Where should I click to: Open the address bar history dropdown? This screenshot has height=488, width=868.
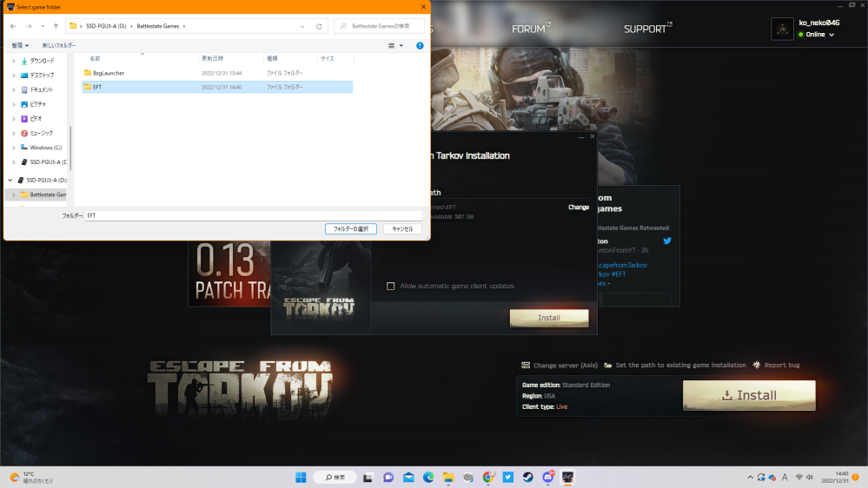pyautogui.click(x=303, y=26)
